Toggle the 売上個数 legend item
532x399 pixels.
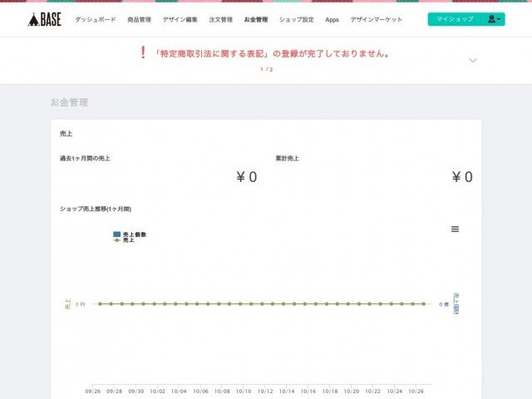click(130, 234)
